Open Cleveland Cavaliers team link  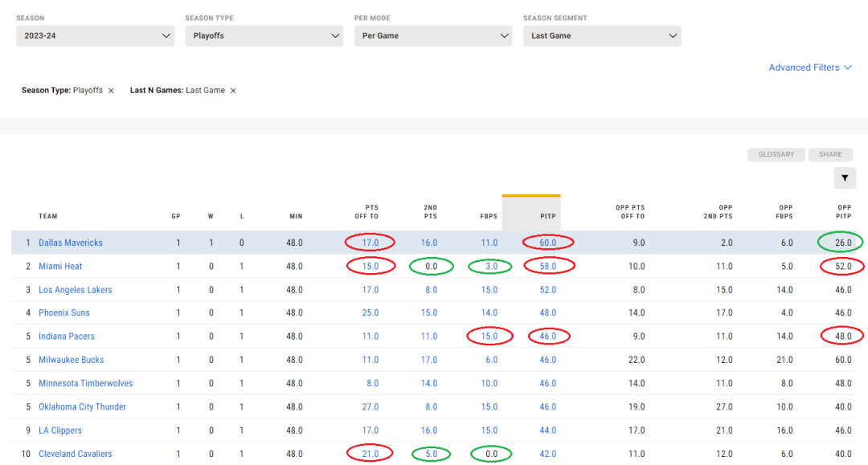point(76,454)
